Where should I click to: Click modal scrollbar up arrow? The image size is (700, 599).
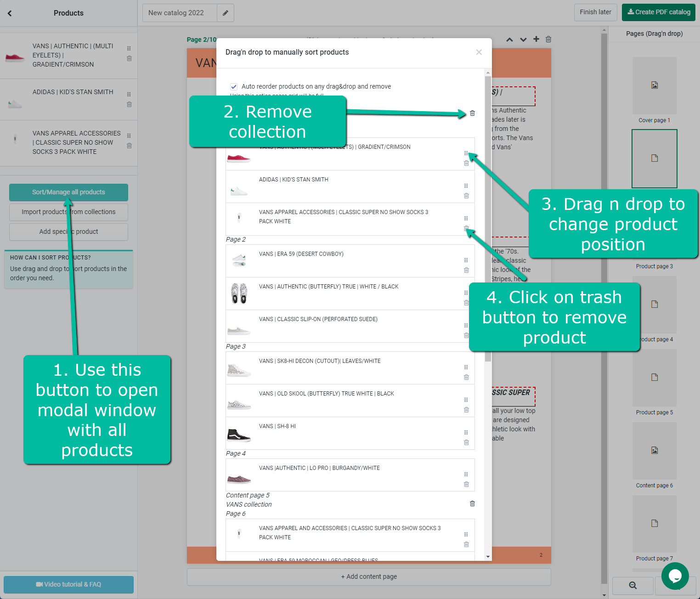coord(488,73)
